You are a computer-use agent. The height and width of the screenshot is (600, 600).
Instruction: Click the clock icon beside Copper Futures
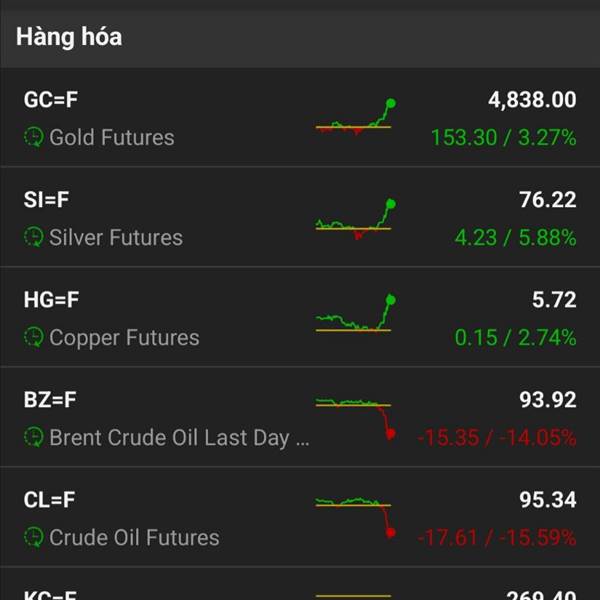(34, 337)
